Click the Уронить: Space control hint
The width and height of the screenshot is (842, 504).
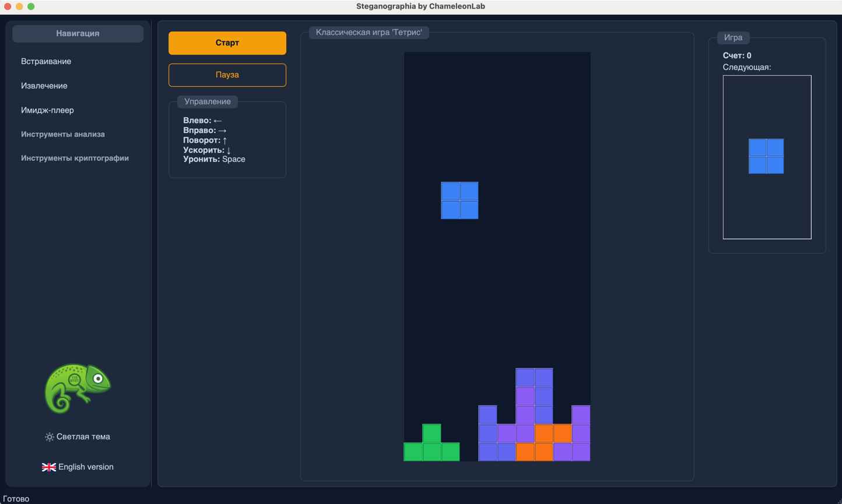pyautogui.click(x=214, y=159)
